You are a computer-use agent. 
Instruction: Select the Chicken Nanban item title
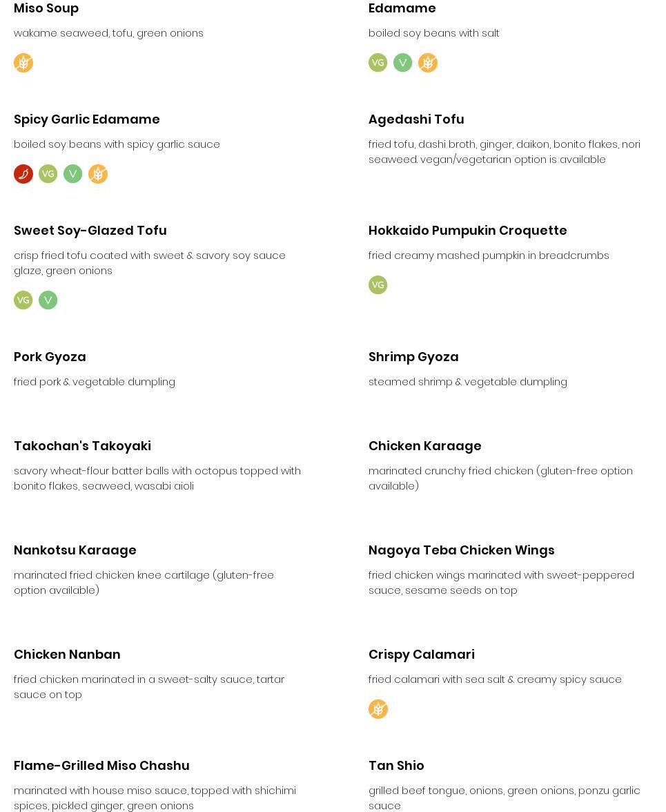click(x=67, y=655)
